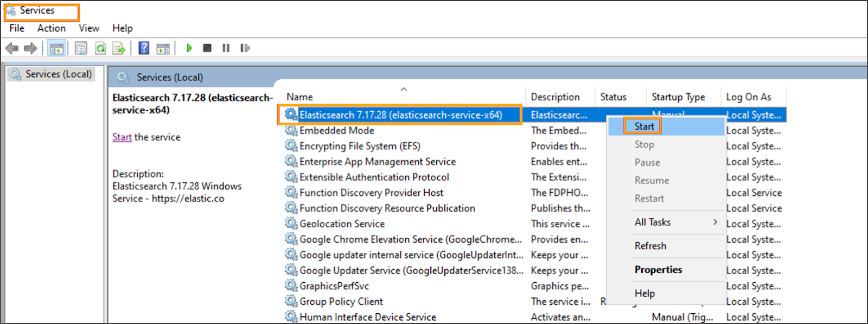Select Services (Local) in the left tree
Image resolution: width=868 pixels, height=324 pixels.
(58, 74)
